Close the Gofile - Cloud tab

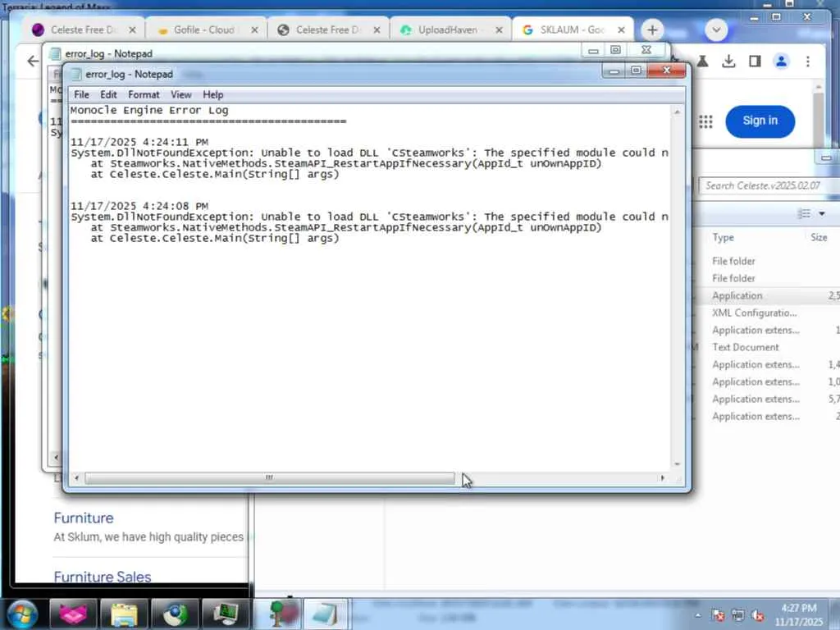coord(255,30)
